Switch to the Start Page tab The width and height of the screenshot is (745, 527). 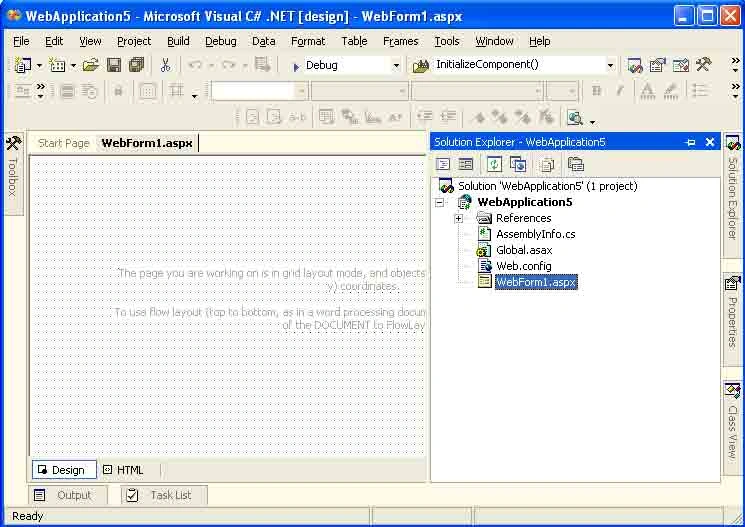[x=64, y=143]
